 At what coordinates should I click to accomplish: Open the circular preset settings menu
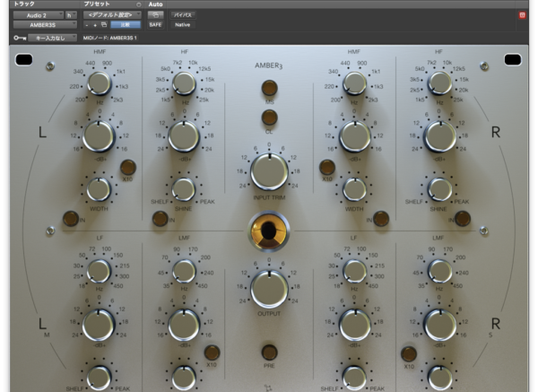[139, 4]
